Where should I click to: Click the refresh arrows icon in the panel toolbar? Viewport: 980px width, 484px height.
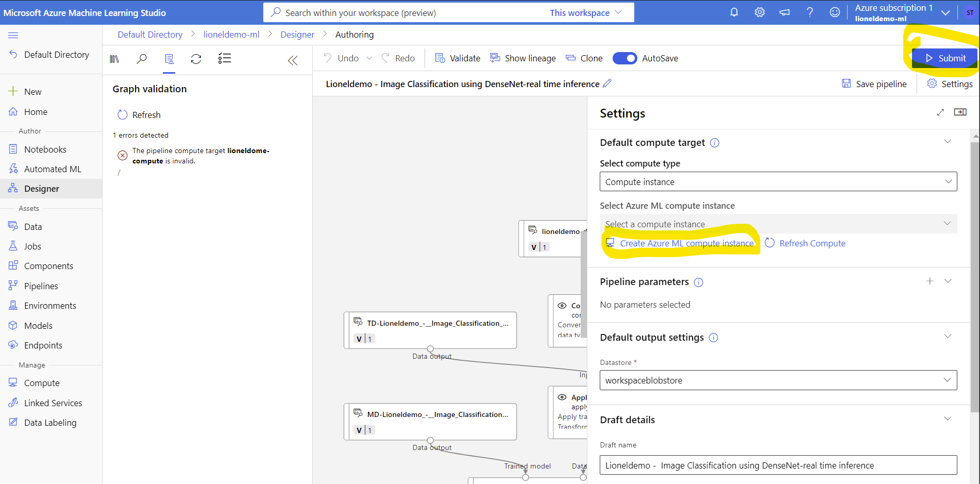tap(196, 59)
